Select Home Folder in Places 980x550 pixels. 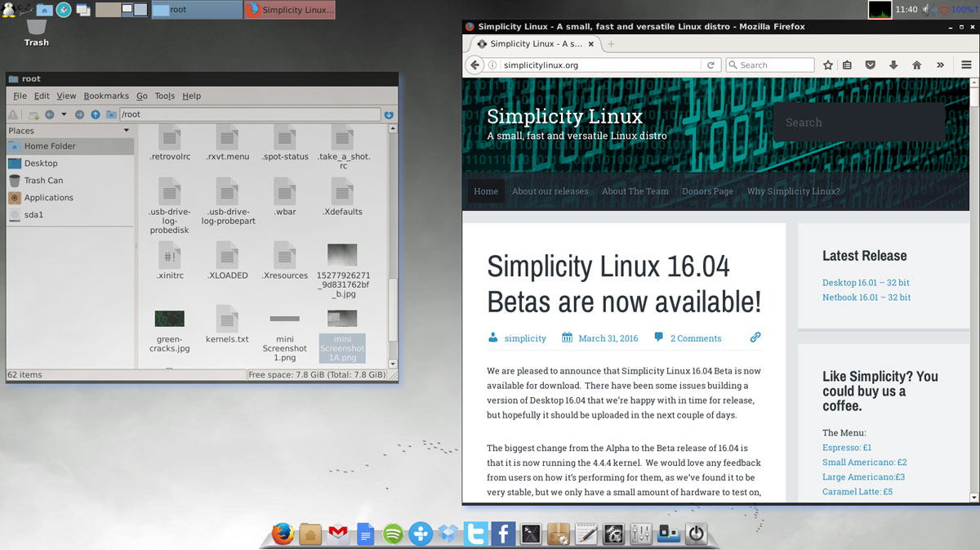click(x=70, y=146)
